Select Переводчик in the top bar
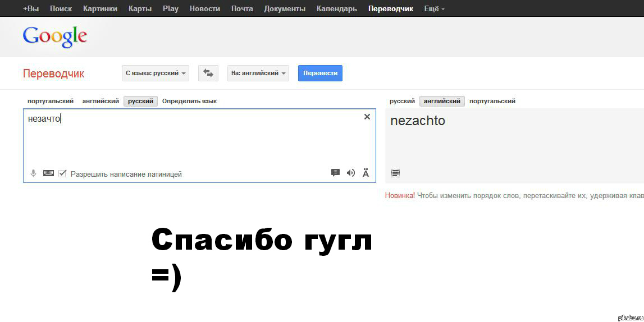 (x=391, y=8)
